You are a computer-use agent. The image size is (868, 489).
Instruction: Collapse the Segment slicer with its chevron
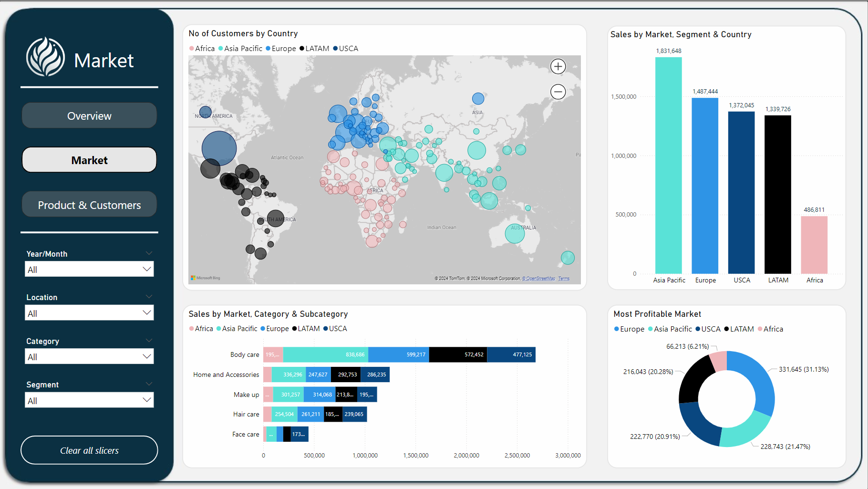coord(149,384)
